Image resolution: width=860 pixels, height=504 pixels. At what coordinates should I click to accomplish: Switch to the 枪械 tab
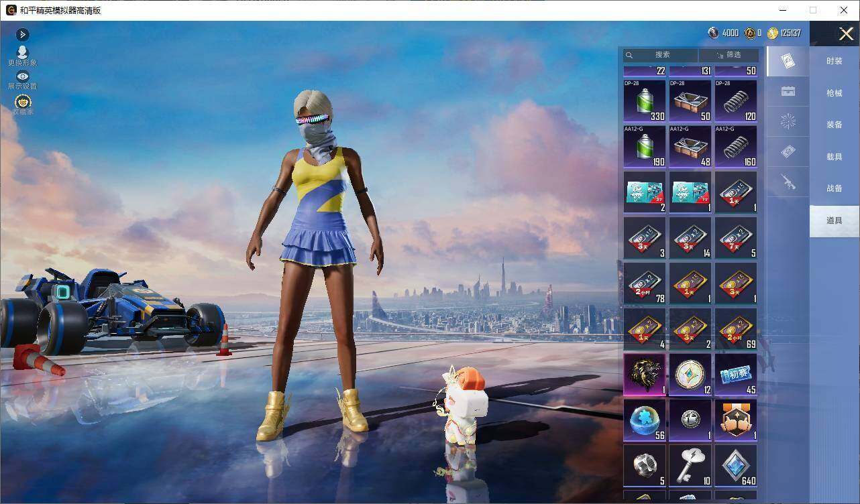(835, 93)
